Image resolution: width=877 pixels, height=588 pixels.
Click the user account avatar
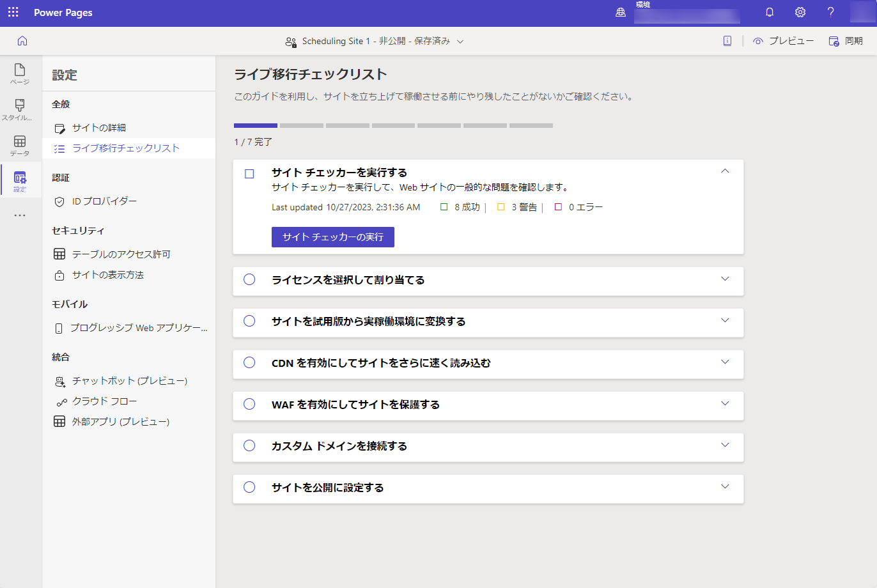click(x=862, y=12)
